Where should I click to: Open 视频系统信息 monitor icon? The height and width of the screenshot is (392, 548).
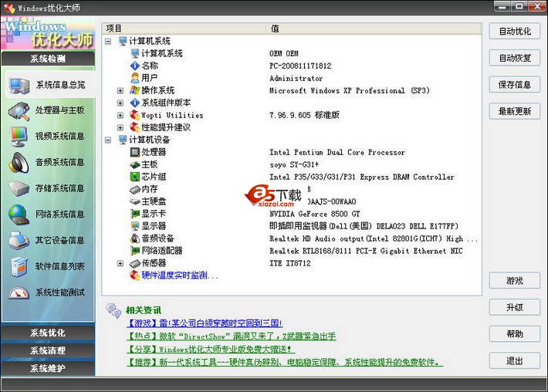pos(19,137)
